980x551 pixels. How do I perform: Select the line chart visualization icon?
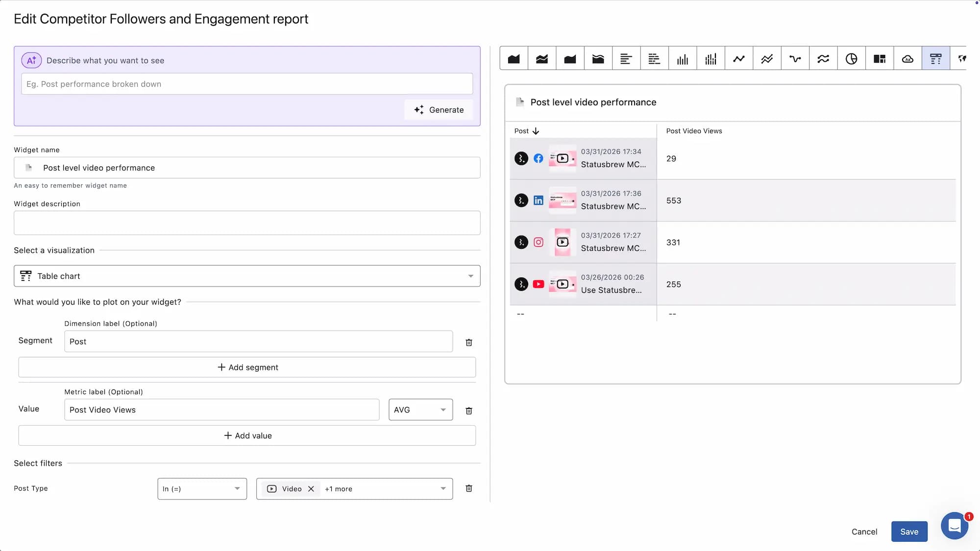(739, 58)
